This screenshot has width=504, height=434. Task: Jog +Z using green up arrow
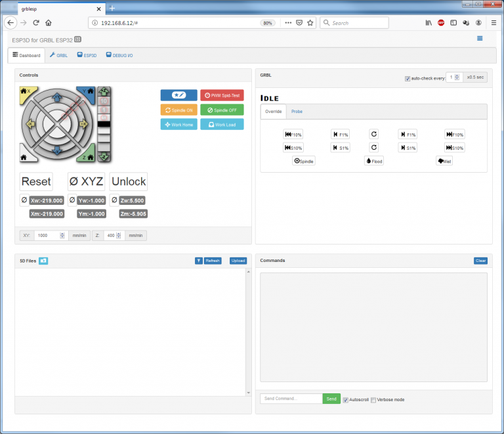(104, 91)
